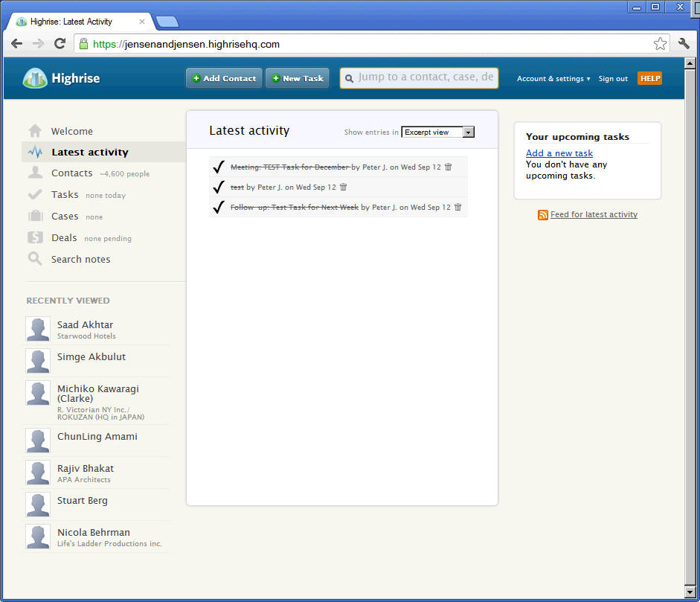Viewport: 700px width, 602px height.
Task: Click the Contacts person icon in sidebar
Action: coord(35,173)
